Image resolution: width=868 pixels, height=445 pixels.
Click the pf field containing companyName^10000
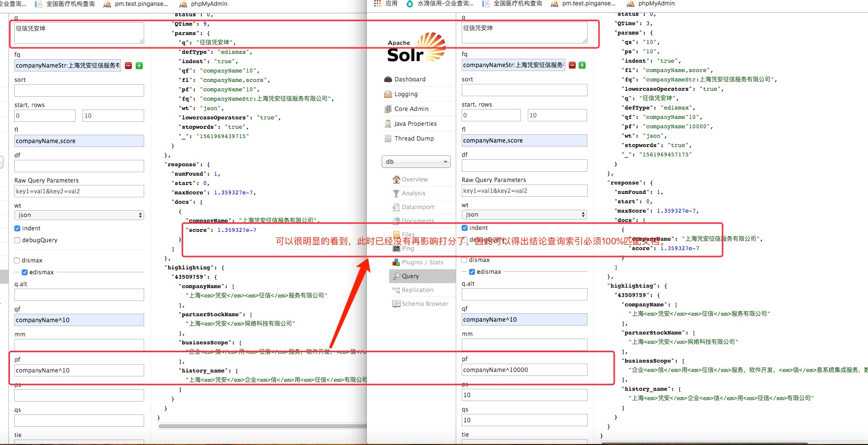[524, 370]
